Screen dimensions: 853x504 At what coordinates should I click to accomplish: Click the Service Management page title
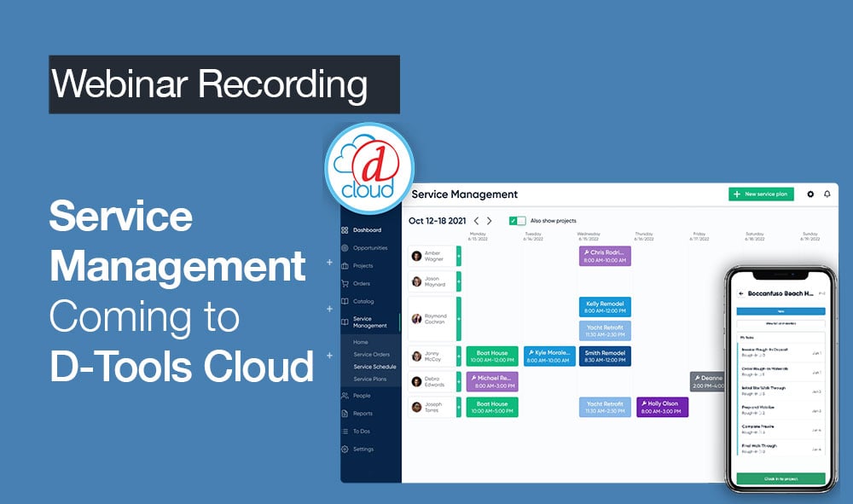pyautogui.click(x=465, y=194)
